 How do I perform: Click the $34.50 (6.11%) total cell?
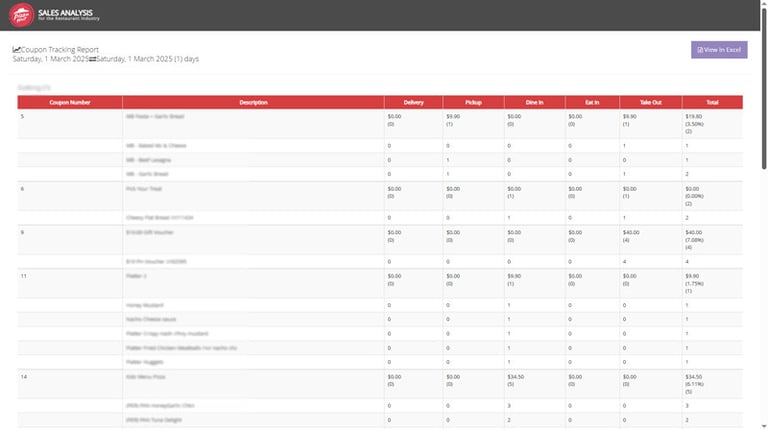(x=712, y=384)
